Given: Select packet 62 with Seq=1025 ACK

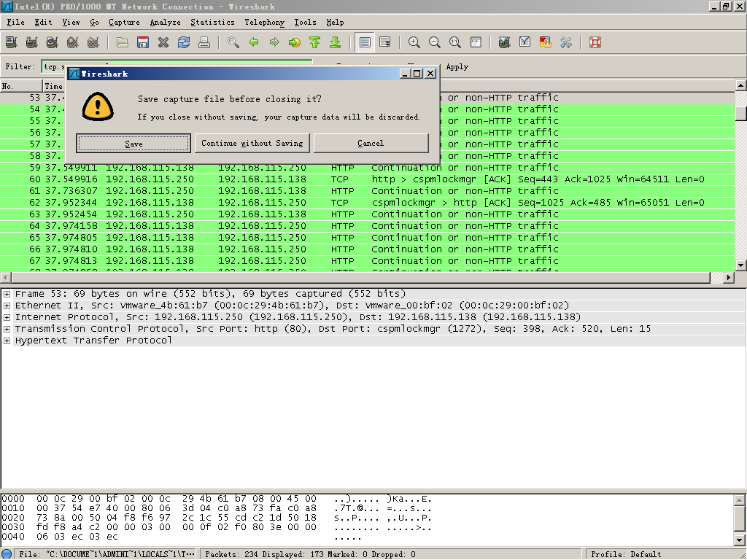Looking at the screenshot, I should (x=367, y=203).
